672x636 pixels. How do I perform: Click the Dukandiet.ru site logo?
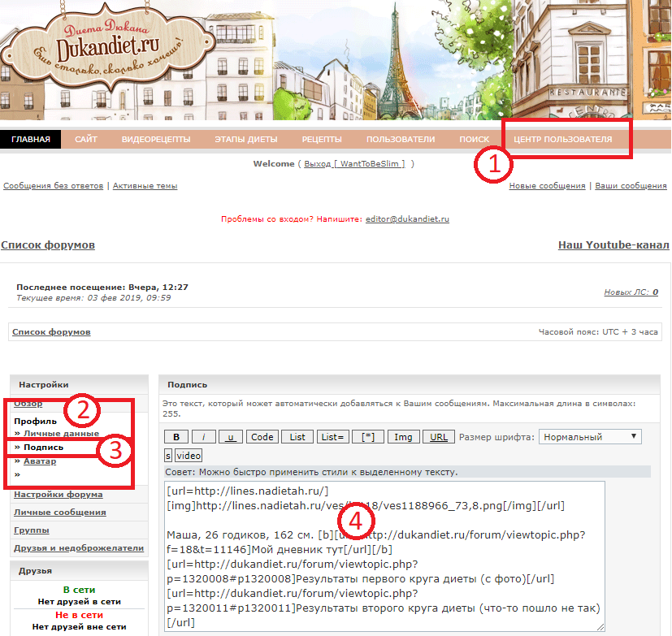coord(107,46)
